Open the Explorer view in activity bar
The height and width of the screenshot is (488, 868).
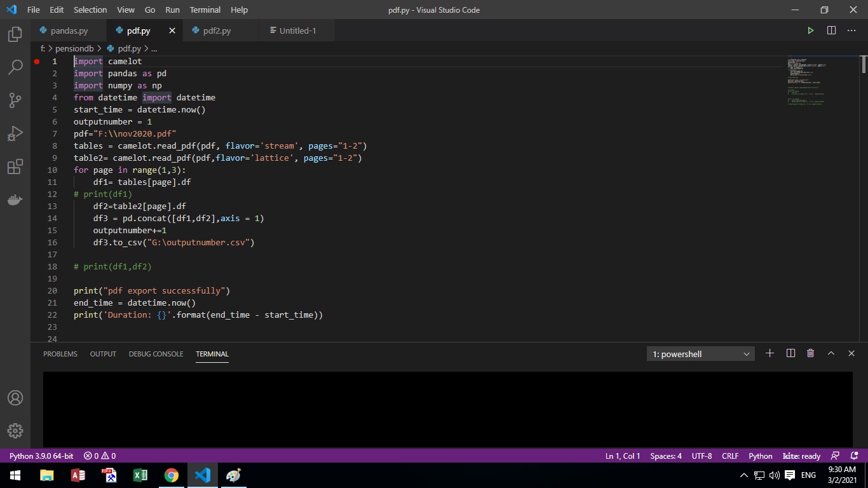click(x=15, y=35)
